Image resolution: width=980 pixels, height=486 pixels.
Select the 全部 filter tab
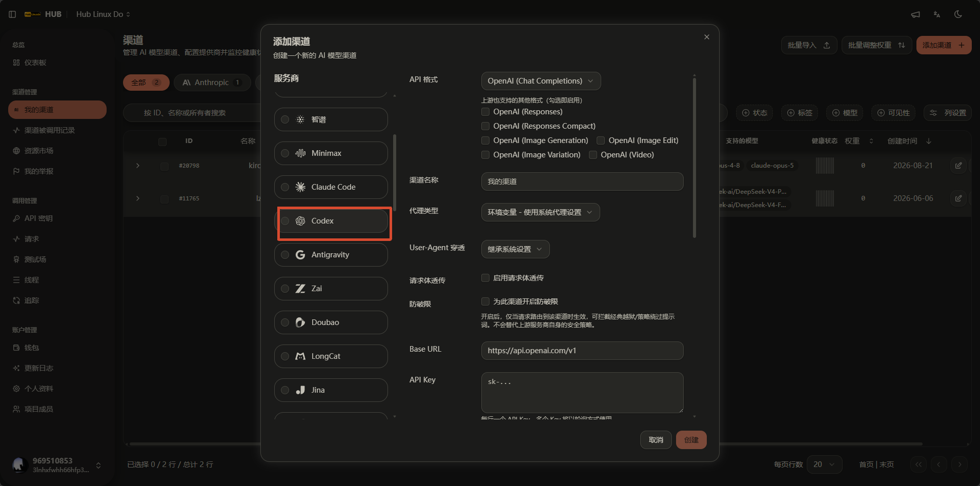146,83
